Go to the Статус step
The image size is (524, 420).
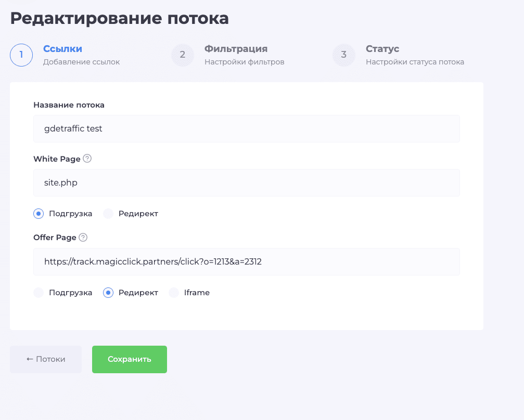383,48
